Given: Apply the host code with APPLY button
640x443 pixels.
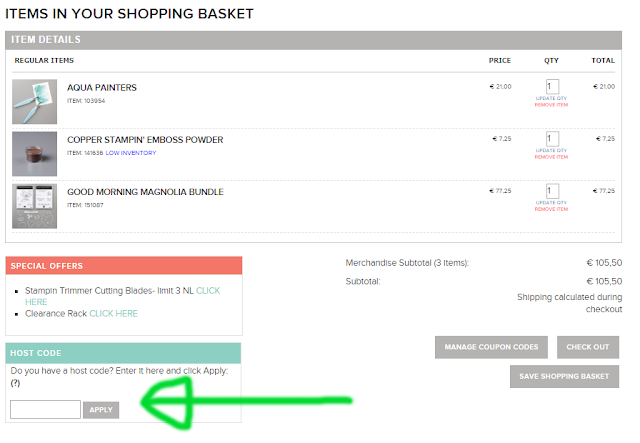Looking at the screenshot, I should coord(101,410).
